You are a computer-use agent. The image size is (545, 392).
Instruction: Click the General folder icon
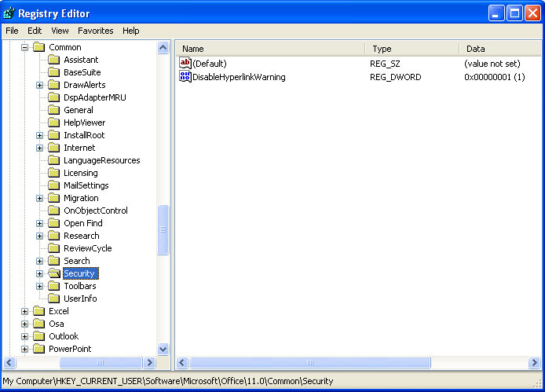[x=54, y=110]
